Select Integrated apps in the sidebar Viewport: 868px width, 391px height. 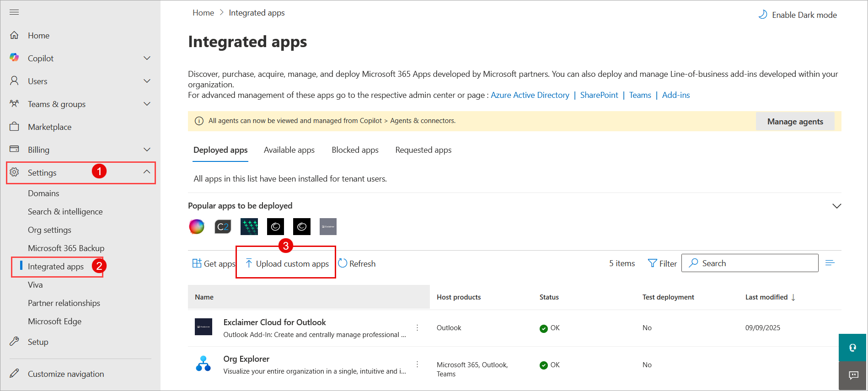56,267
